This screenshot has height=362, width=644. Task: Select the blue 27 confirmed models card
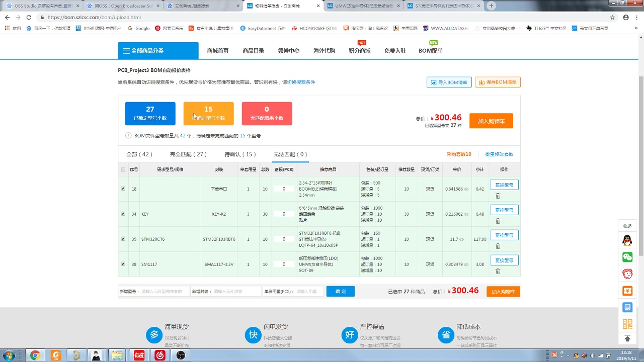pyautogui.click(x=150, y=114)
